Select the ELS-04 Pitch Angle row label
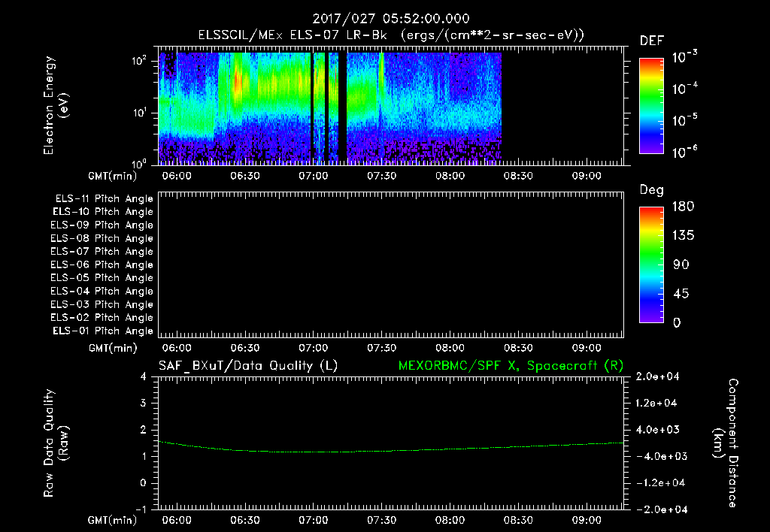This screenshot has height=532, width=770. (x=102, y=291)
